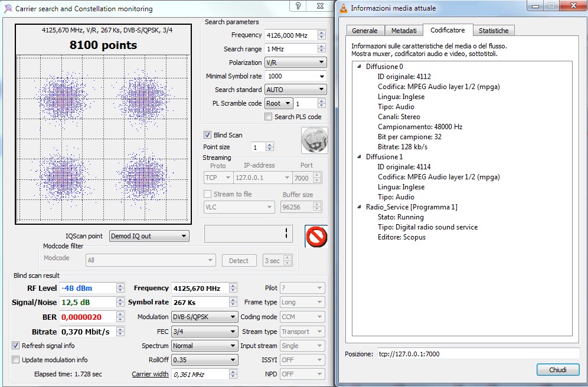This screenshot has height=387, width=588.
Task: Click the Symbol rate 267 Ks field
Action: pyautogui.click(x=200, y=302)
